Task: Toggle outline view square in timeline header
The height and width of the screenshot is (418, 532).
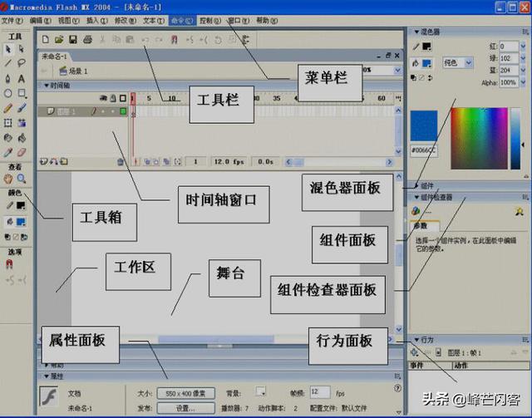Action: pyautogui.click(x=123, y=98)
